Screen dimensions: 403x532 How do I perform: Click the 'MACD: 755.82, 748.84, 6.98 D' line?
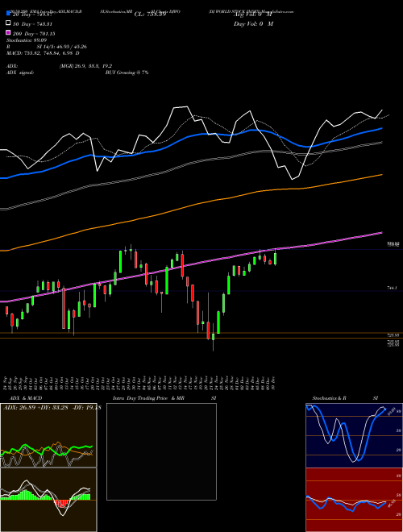point(43,53)
